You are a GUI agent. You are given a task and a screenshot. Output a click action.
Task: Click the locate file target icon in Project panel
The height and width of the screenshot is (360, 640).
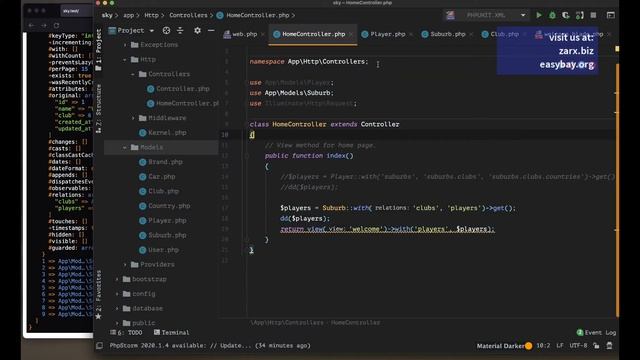click(x=166, y=30)
